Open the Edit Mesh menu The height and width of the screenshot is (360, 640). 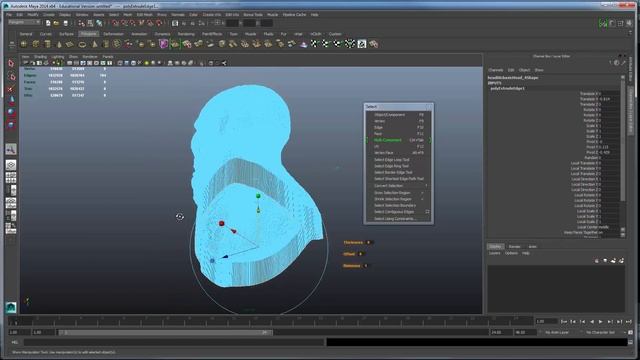[144, 15]
